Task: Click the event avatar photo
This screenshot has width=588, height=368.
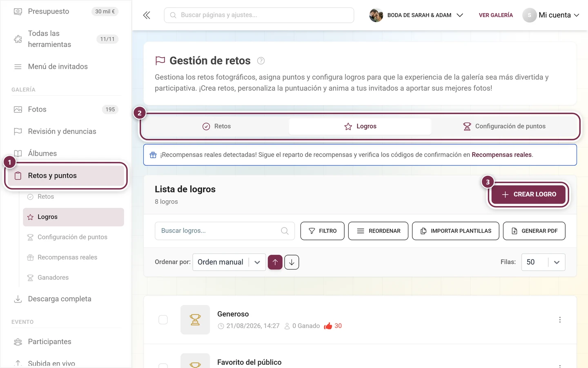Action: (x=376, y=15)
